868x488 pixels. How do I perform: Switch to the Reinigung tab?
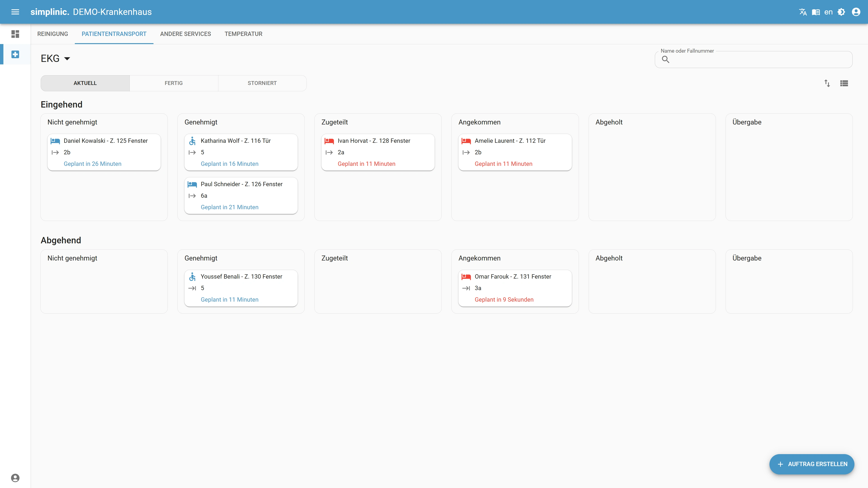pos(53,34)
